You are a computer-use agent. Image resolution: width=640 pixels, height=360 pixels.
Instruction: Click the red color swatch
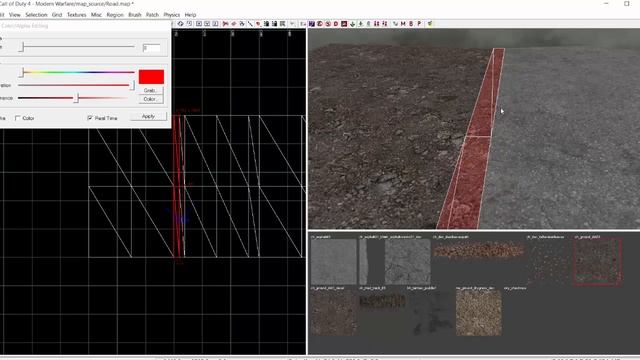coord(151,77)
